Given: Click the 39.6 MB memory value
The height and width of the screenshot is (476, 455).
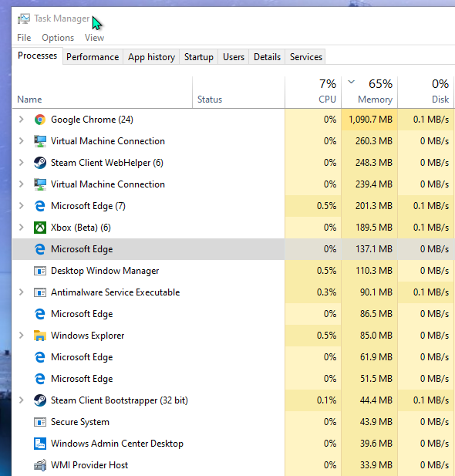Looking at the screenshot, I should coord(376,444).
